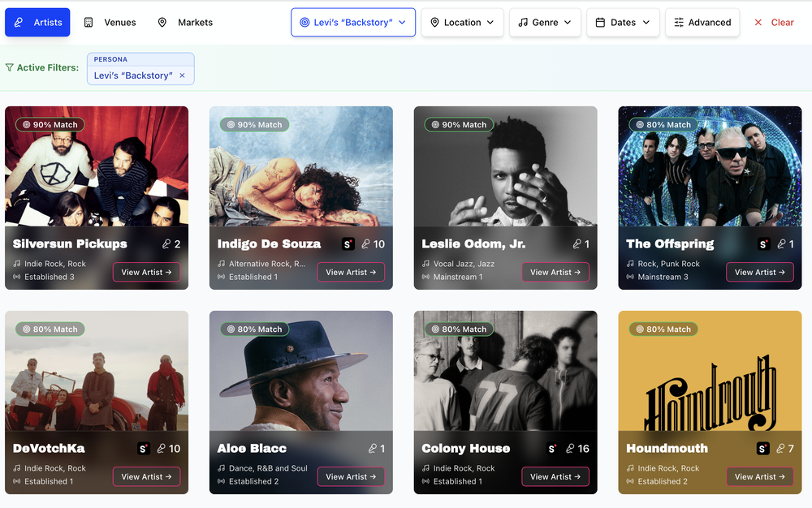
Task: View Artist page for Aloe Blacc
Action: pos(351,476)
